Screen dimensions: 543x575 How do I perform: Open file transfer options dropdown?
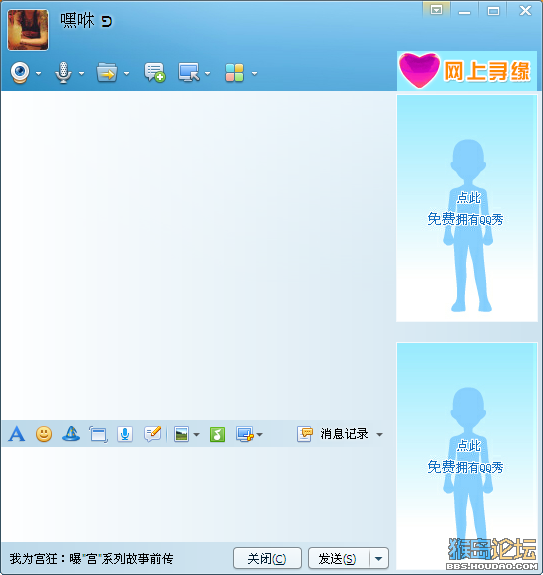coord(126,73)
